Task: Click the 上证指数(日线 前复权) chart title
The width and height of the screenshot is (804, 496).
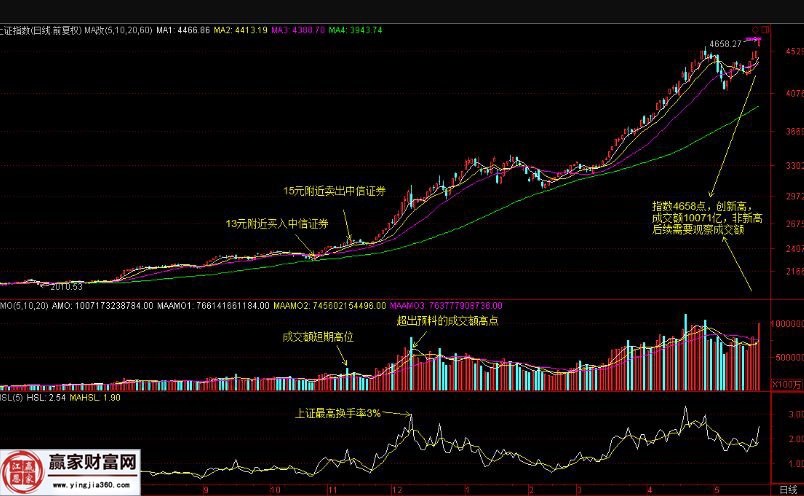Action: coord(40,31)
